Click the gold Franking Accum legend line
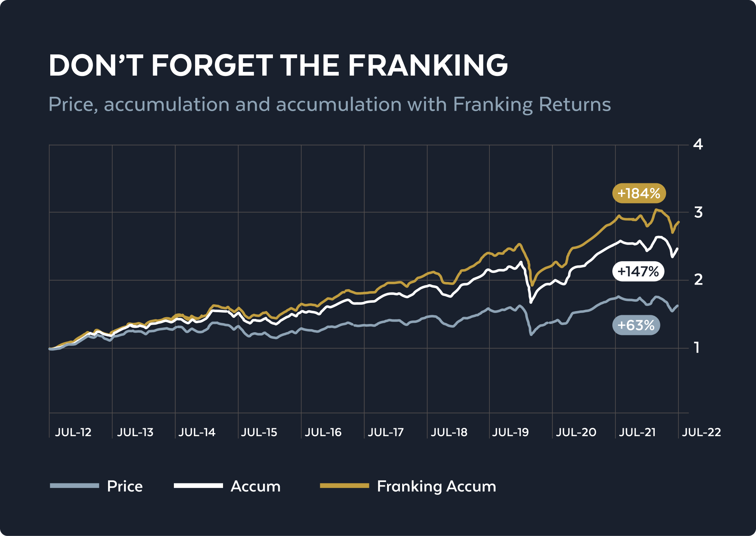 click(344, 486)
